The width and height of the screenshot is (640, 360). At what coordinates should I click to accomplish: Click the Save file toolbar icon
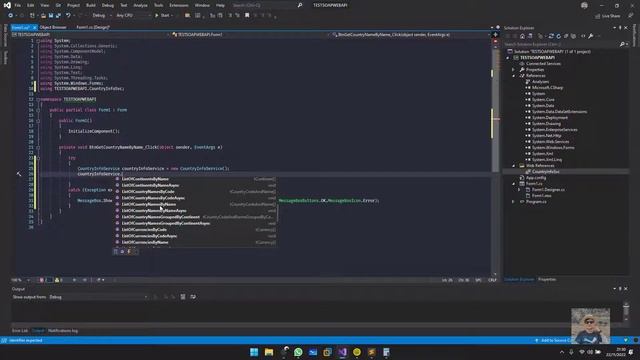[x=51, y=16]
